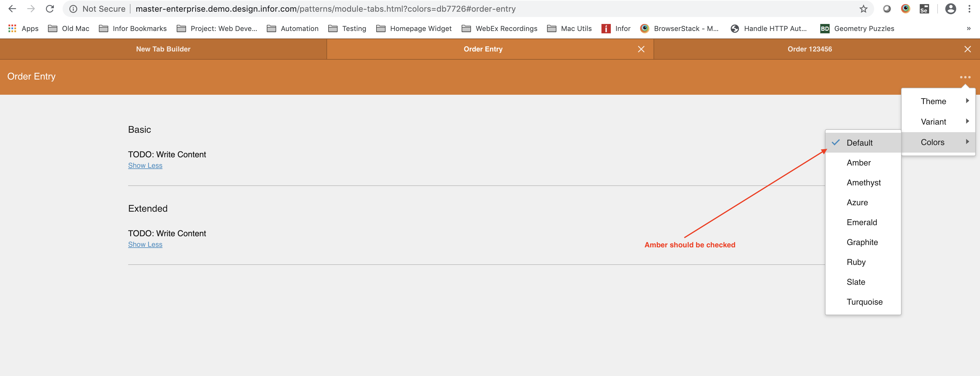Image resolution: width=980 pixels, height=376 pixels.
Task: Click Show Less under Basic section
Action: coord(145,166)
